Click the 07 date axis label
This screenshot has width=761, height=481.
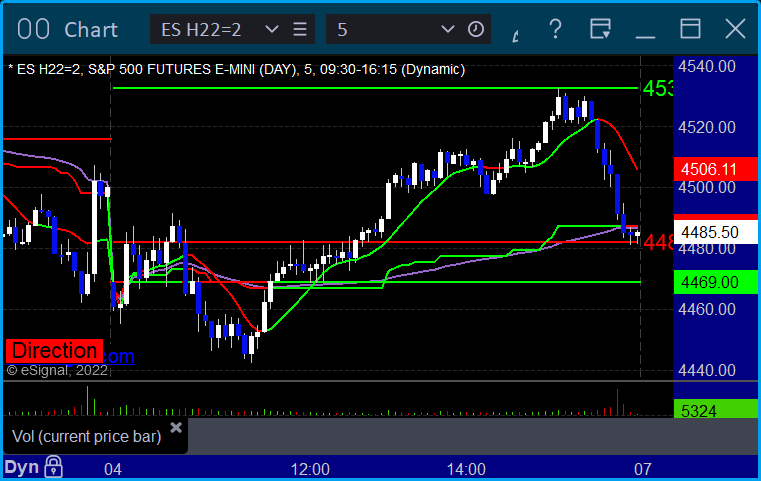(643, 469)
